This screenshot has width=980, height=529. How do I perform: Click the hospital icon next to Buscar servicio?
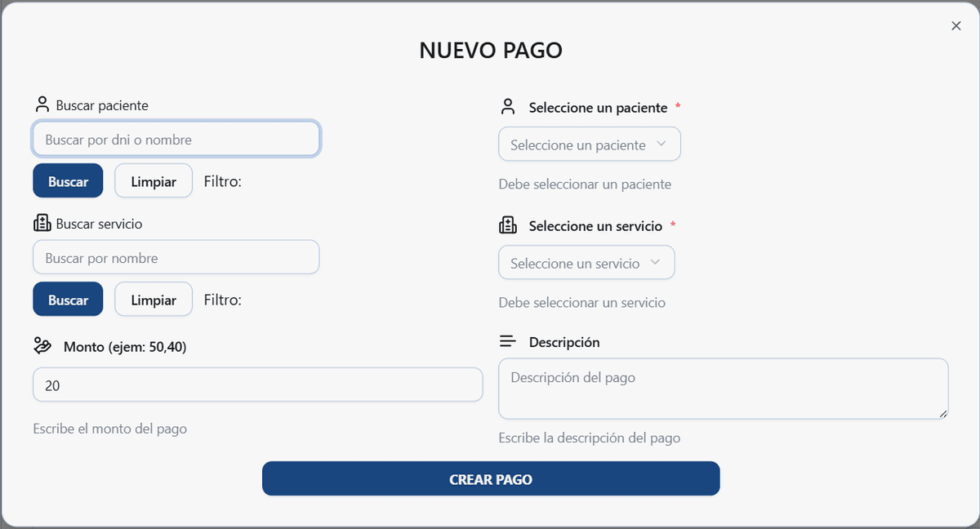pos(42,222)
